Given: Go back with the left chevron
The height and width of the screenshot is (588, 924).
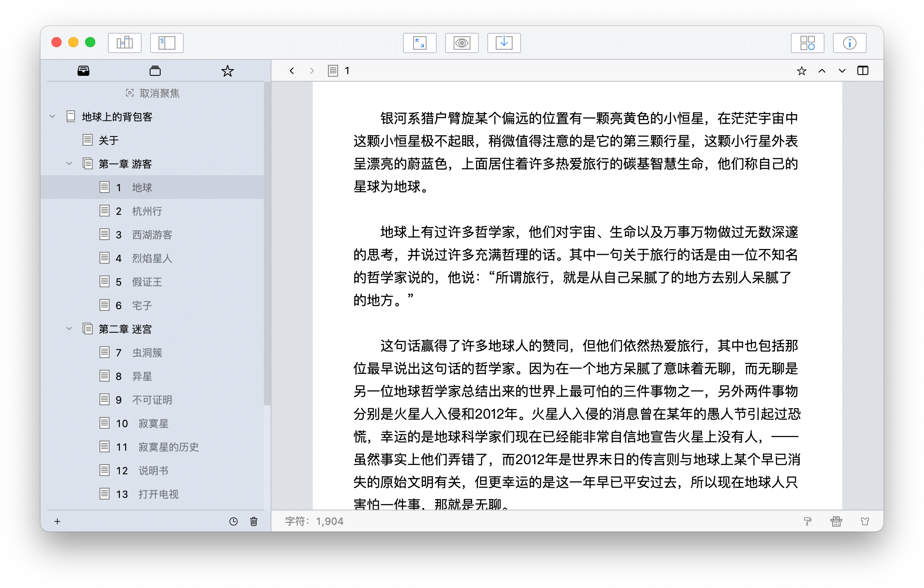Looking at the screenshot, I should (x=292, y=71).
